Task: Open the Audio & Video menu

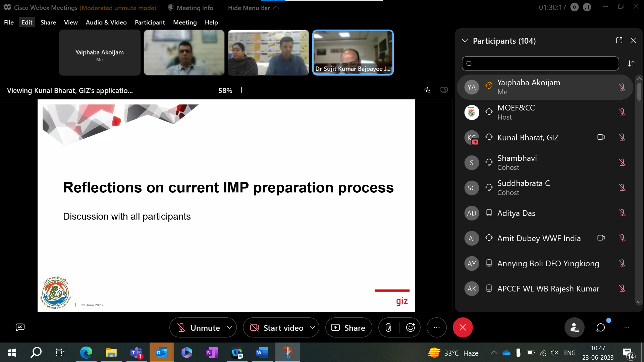Action: pos(106,22)
